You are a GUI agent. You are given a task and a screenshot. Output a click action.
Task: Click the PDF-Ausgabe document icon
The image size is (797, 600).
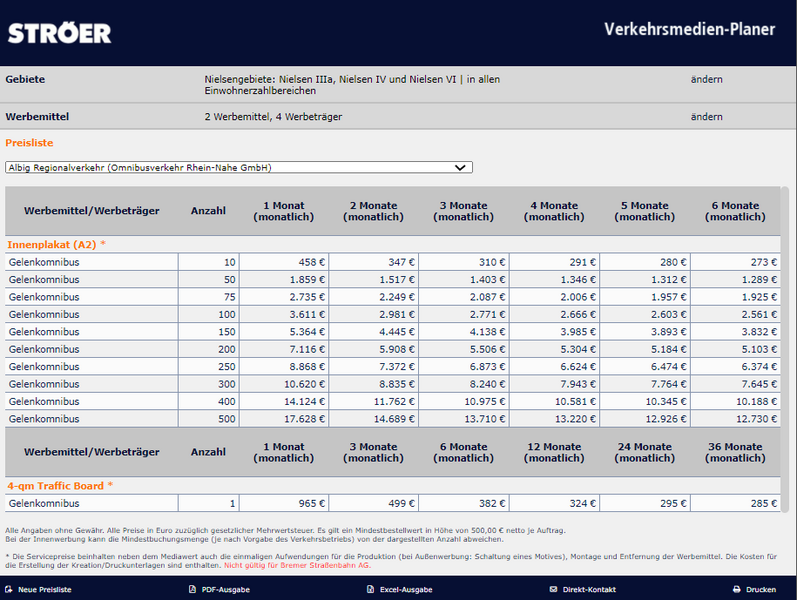coord(192,589)
